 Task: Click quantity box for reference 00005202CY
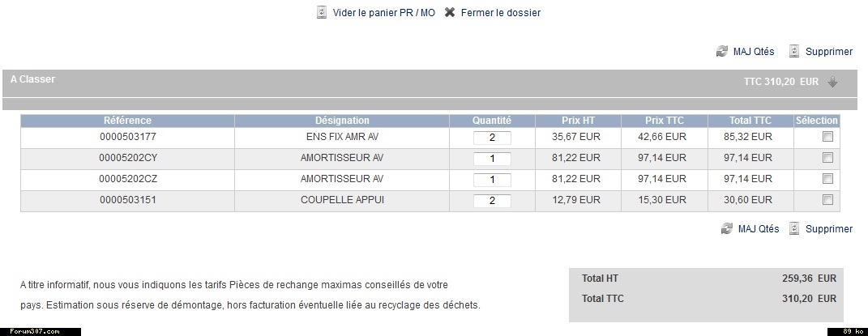tap(492, 159)
